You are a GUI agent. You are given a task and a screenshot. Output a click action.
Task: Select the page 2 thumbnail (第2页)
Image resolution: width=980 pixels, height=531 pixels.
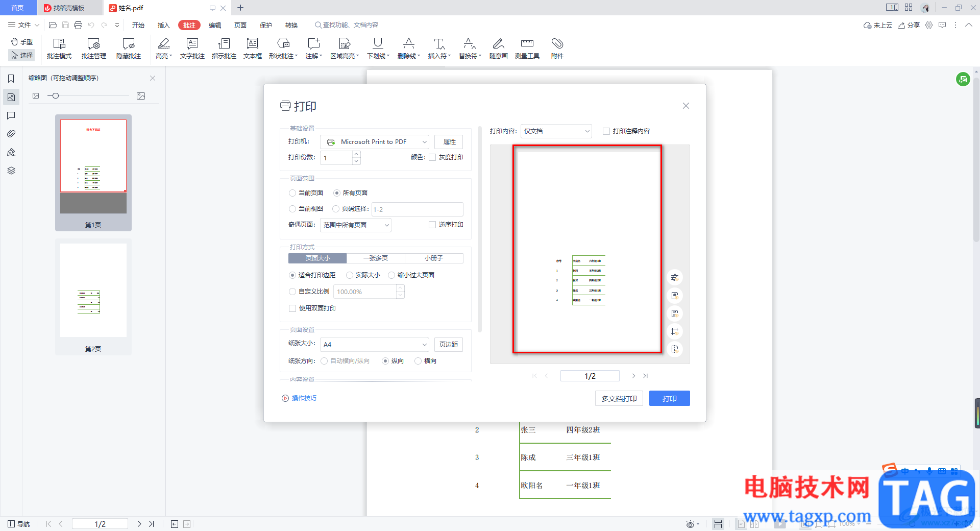point(93,297)
